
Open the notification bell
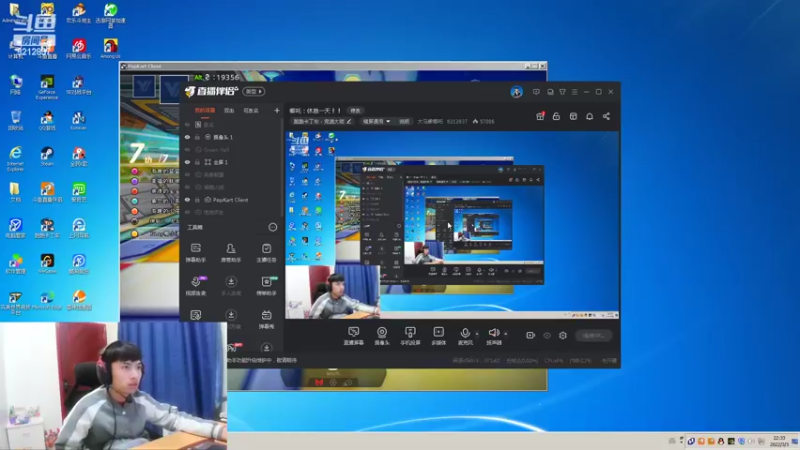(x=589, y=116)
